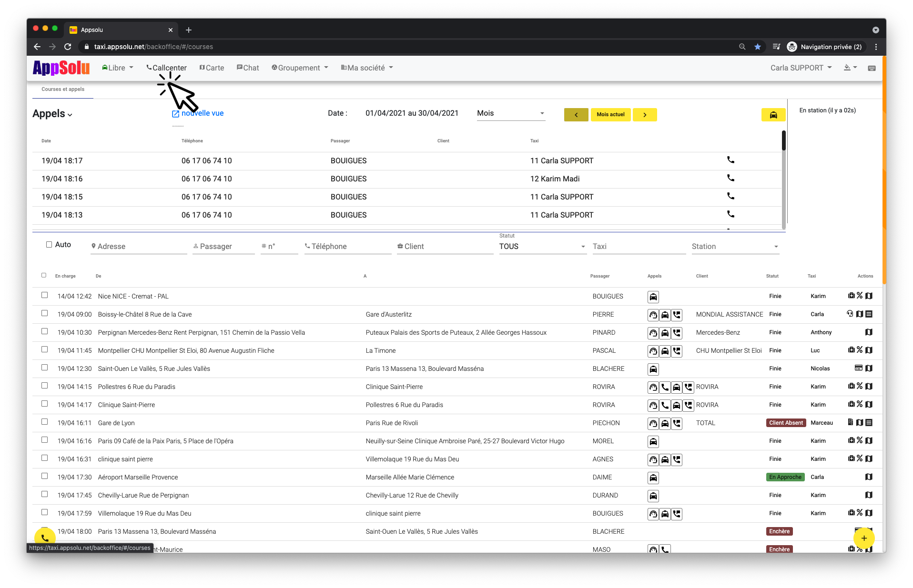Click the map icon in the Nice Cremat row

[x=869, y=296]
